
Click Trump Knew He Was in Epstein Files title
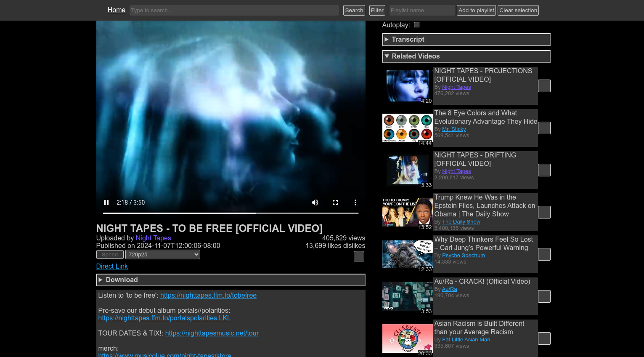[x=485, y=206]
